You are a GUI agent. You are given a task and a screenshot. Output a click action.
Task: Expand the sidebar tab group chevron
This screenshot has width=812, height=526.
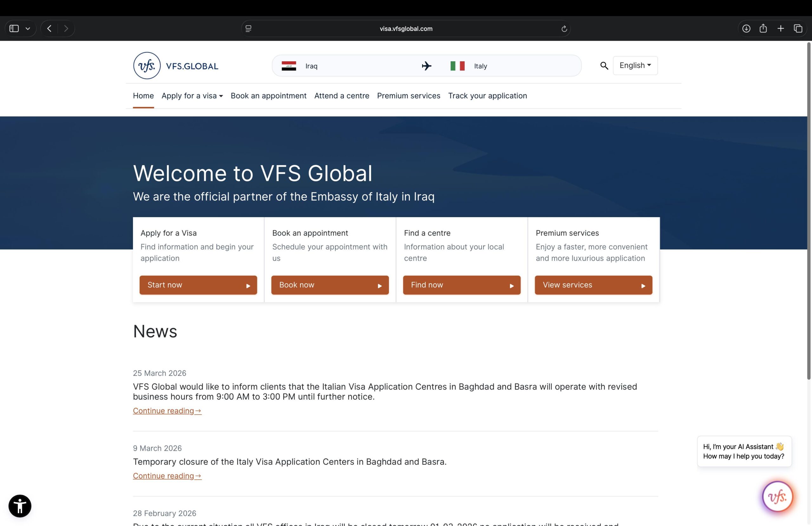pyautogui.click(x=28, y=29)
